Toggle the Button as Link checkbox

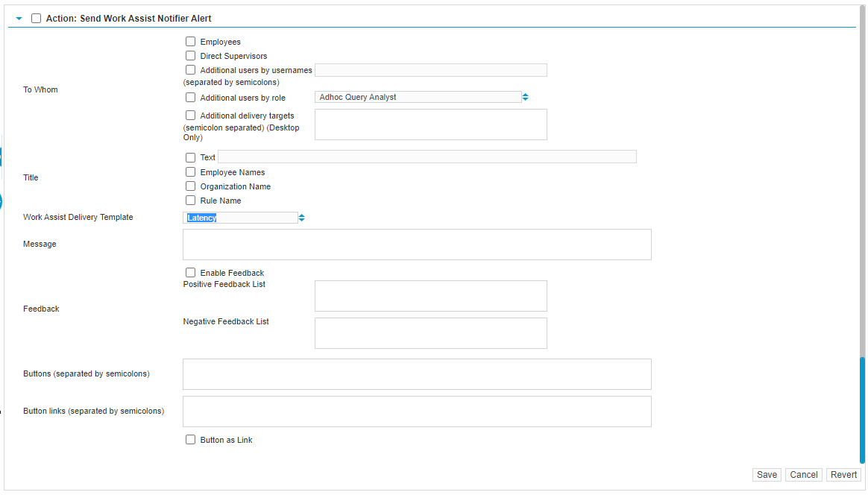191,440
